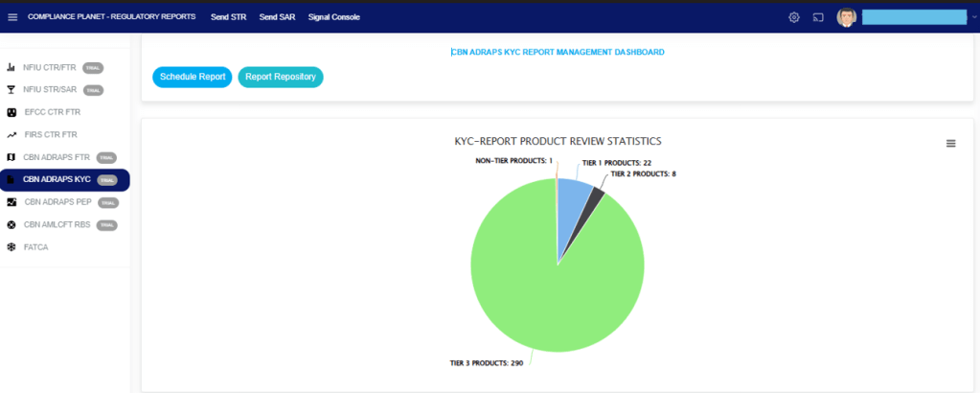Click the Report Repository button

tap(281, 77)
